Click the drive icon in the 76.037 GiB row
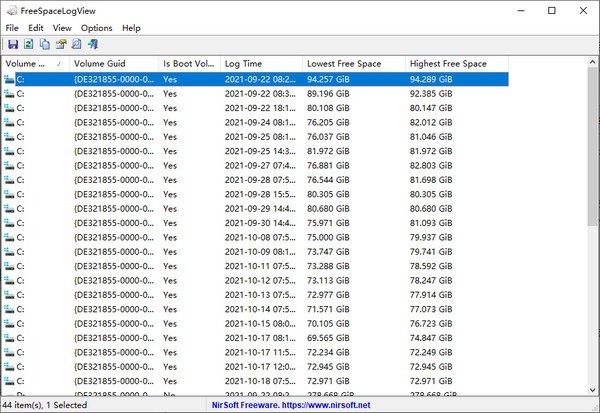This screenshot has width=600, height=413. pyautogui.click(x=9, y=137)
